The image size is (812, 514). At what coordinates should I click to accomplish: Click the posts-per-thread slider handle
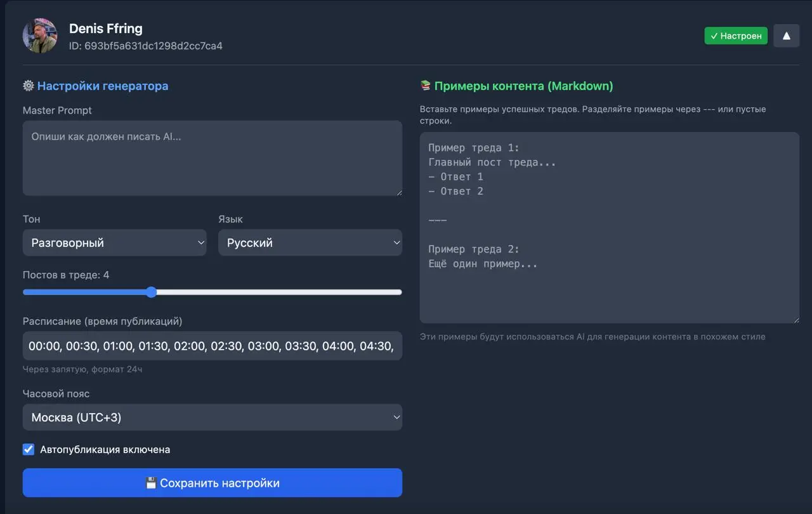point(151,292)
